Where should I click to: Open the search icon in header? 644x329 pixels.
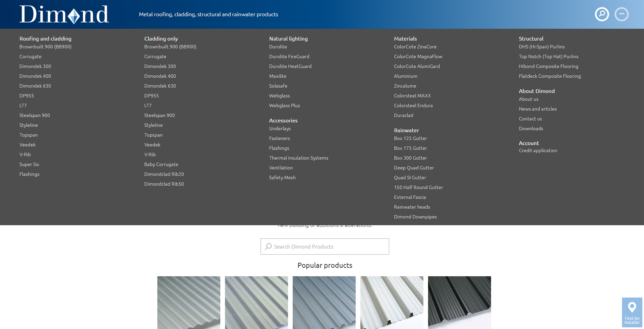[x=602, y=14]
